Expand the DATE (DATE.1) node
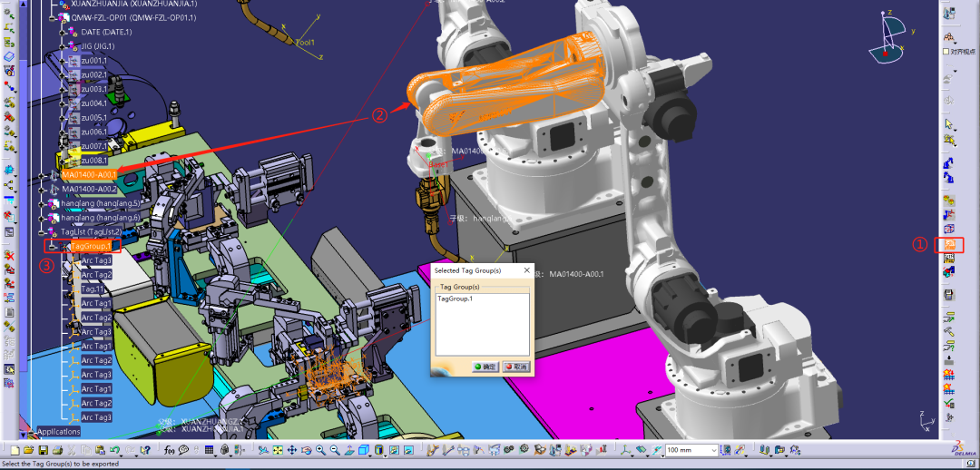The width and height of the screenshot is (980, 470). click(63, 32)
